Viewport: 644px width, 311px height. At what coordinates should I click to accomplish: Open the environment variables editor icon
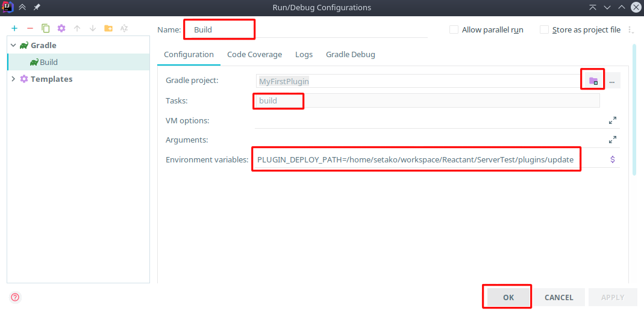[x=613, y=159]
